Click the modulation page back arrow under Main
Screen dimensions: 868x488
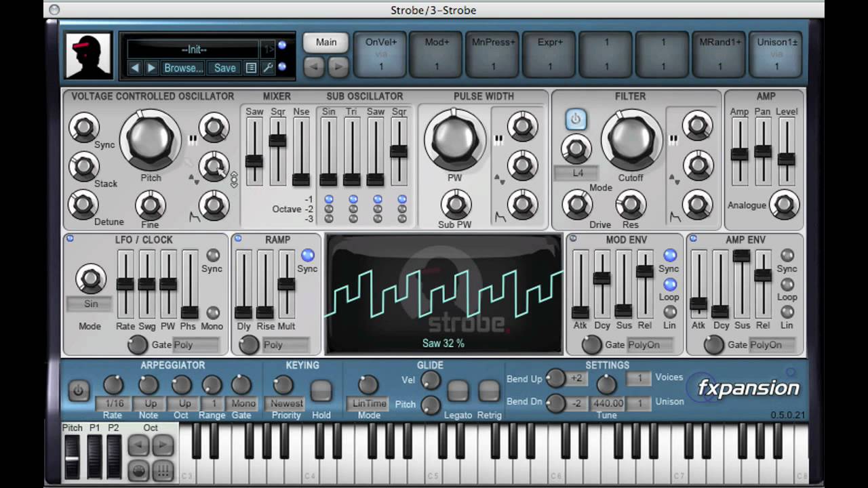(x=313, y=66)
